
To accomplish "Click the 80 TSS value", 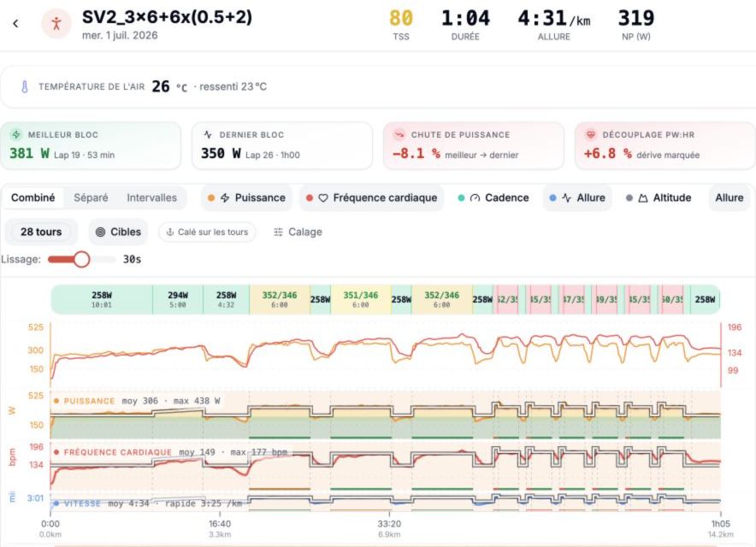I will click(400, 18).
